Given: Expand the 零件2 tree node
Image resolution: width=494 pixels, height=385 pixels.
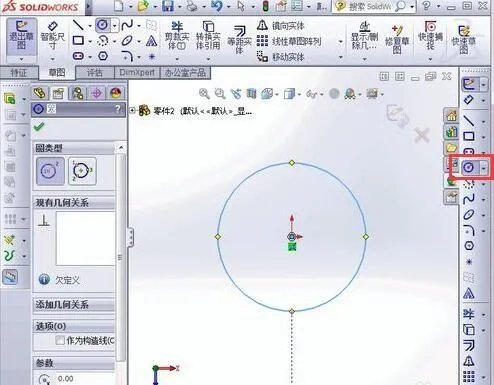Looking at the screenshot, I should [133, 110].
